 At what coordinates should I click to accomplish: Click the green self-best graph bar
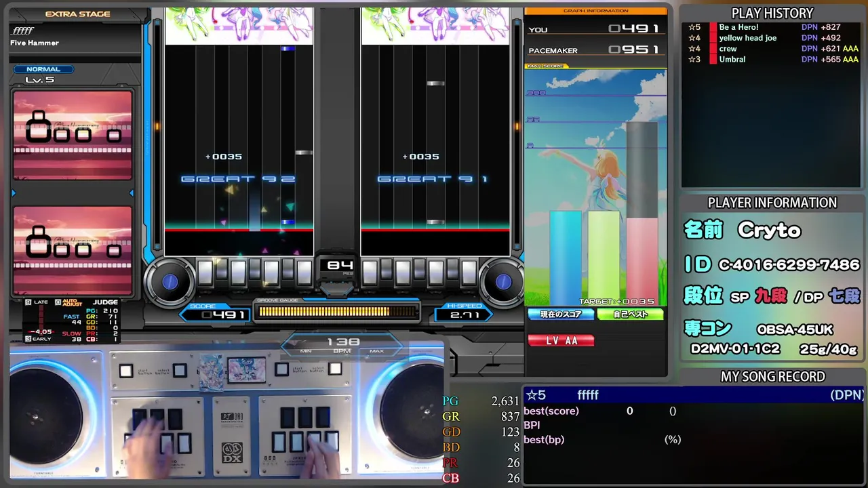(604, 258)
